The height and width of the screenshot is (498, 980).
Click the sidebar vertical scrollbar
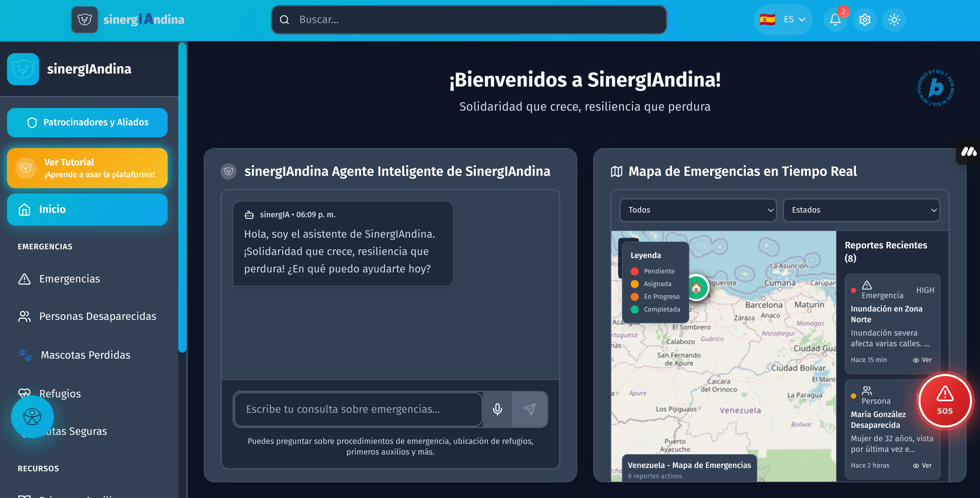point(182,198)
